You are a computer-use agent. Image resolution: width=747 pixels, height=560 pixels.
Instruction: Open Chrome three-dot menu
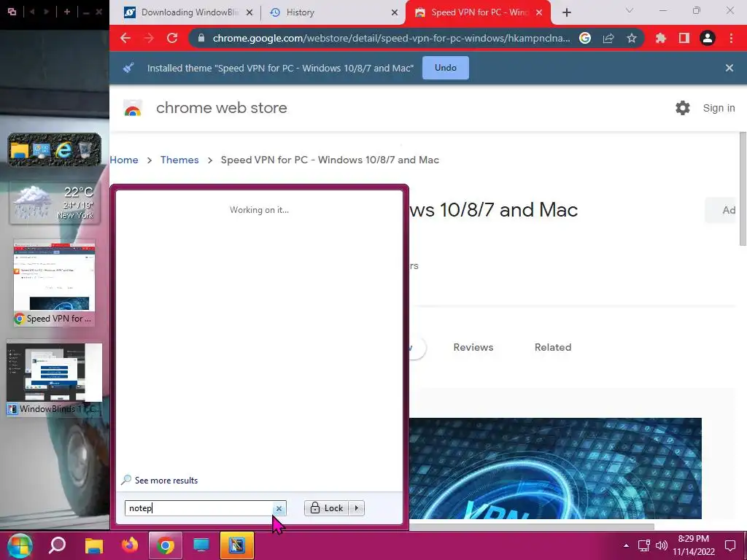pos(731,38)
